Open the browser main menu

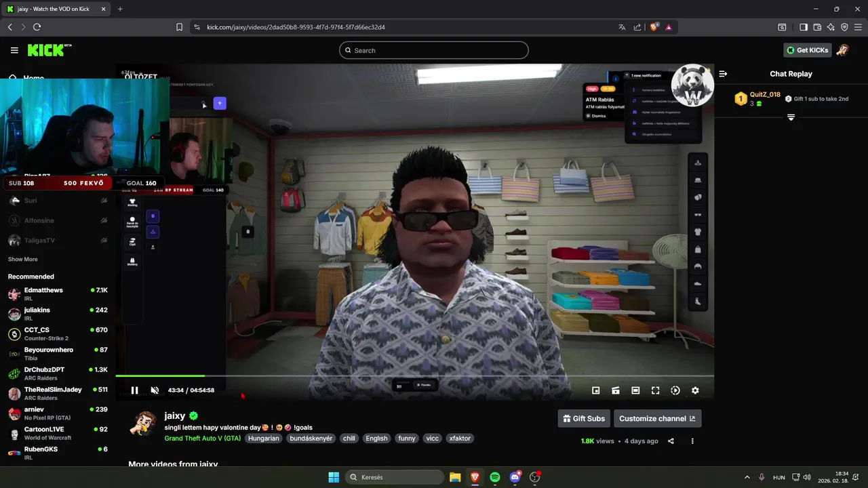[x=858, y=27]
